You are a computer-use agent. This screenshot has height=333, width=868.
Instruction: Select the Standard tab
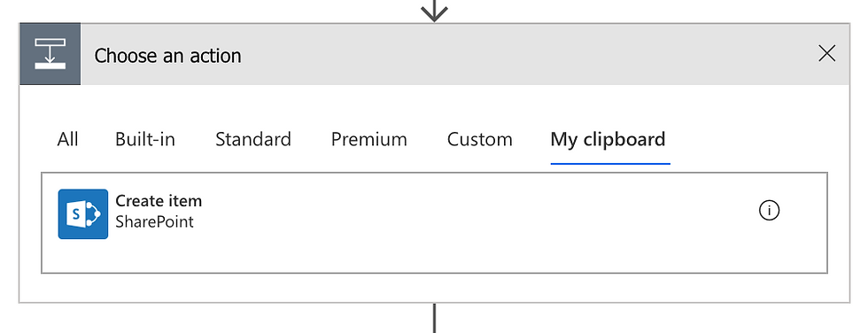coord(253,139)
